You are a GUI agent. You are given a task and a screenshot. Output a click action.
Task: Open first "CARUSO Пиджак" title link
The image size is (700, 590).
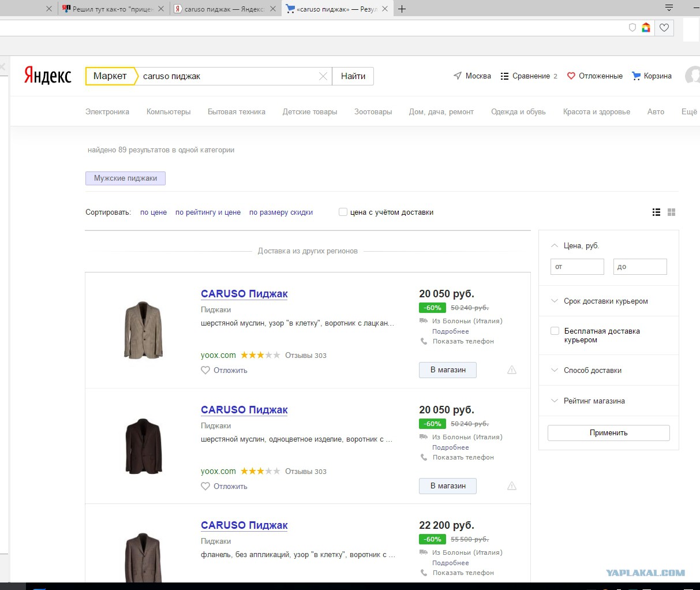(244, 294)
